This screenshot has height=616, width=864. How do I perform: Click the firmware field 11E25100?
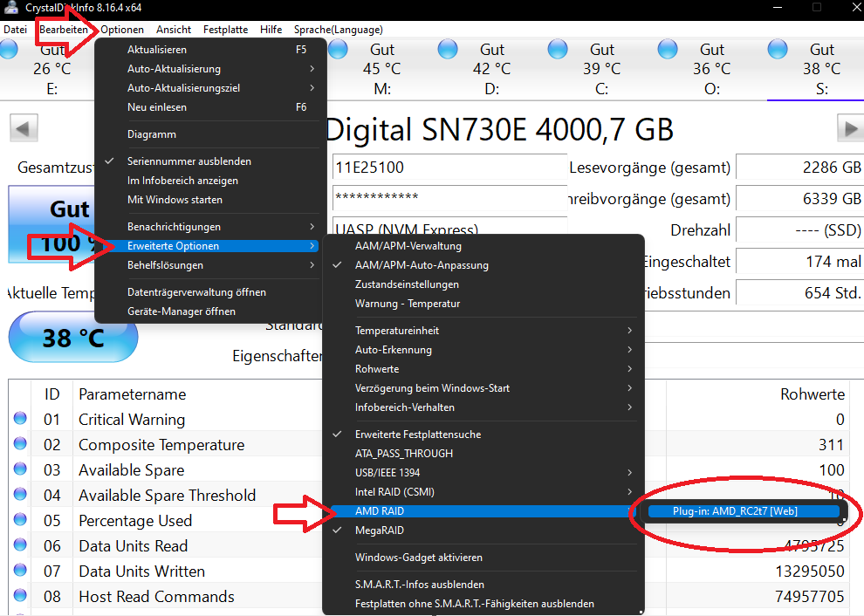click(x=449, y=167)
